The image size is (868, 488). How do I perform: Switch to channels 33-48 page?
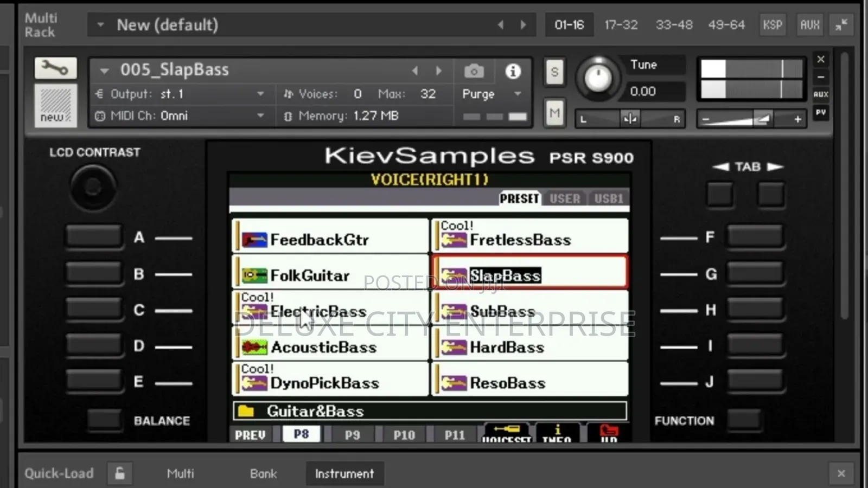coord(674,25)
